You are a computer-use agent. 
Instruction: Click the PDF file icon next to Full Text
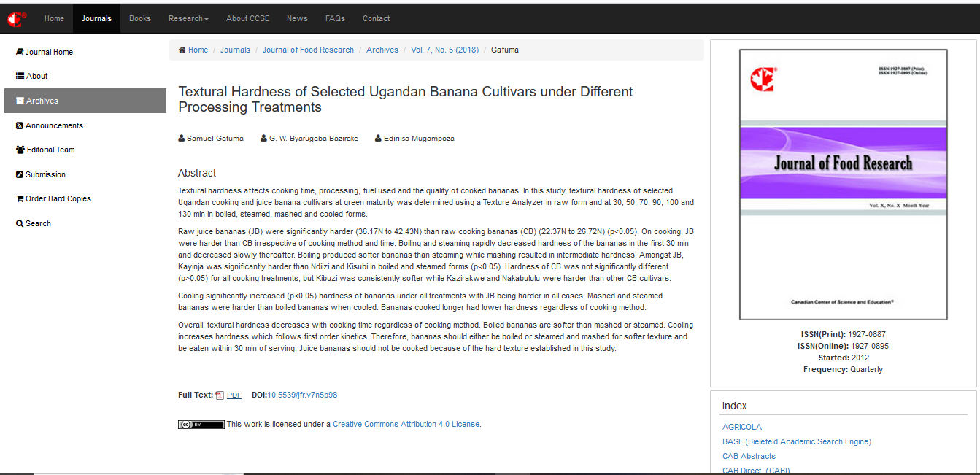[x=220, y=395]
